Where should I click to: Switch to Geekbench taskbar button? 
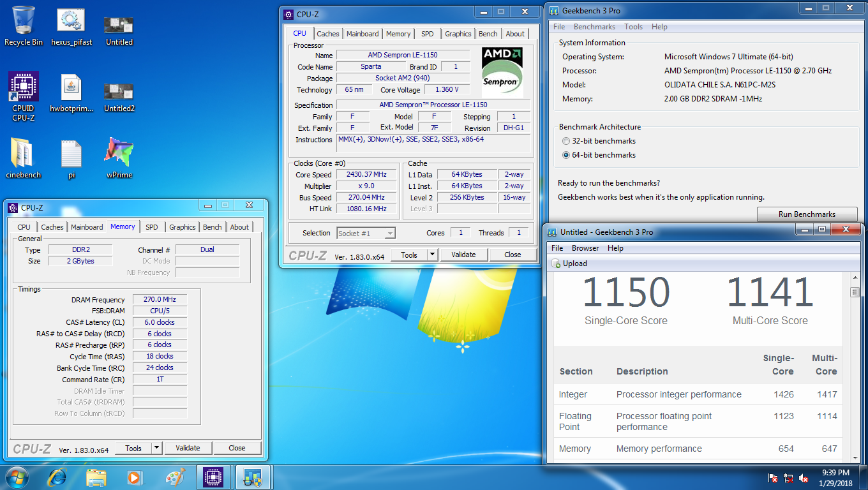tap(253, 477)
